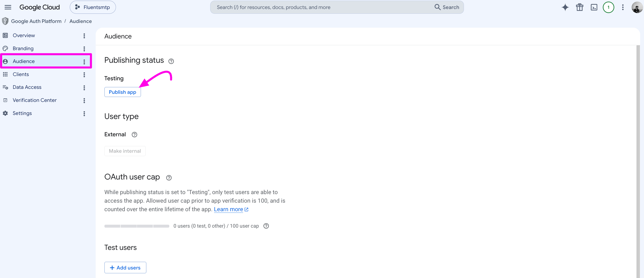Go to Google Auth Platform breadcrumb
This screenshot has height=278, width=644.
pos(36,21)
